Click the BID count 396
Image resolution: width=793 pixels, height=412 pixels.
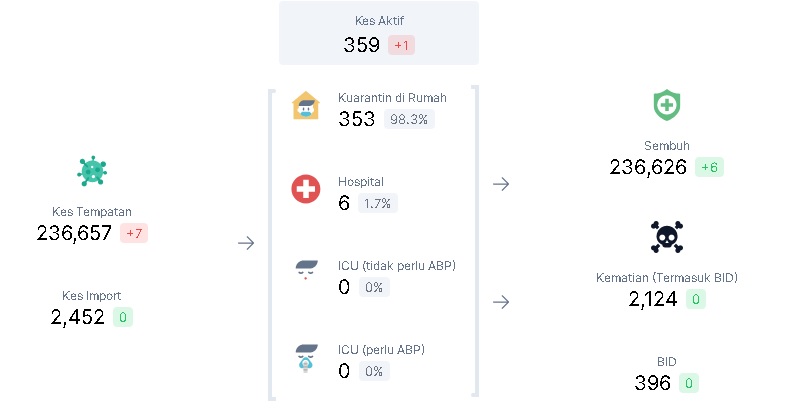[x=653, y=383]
